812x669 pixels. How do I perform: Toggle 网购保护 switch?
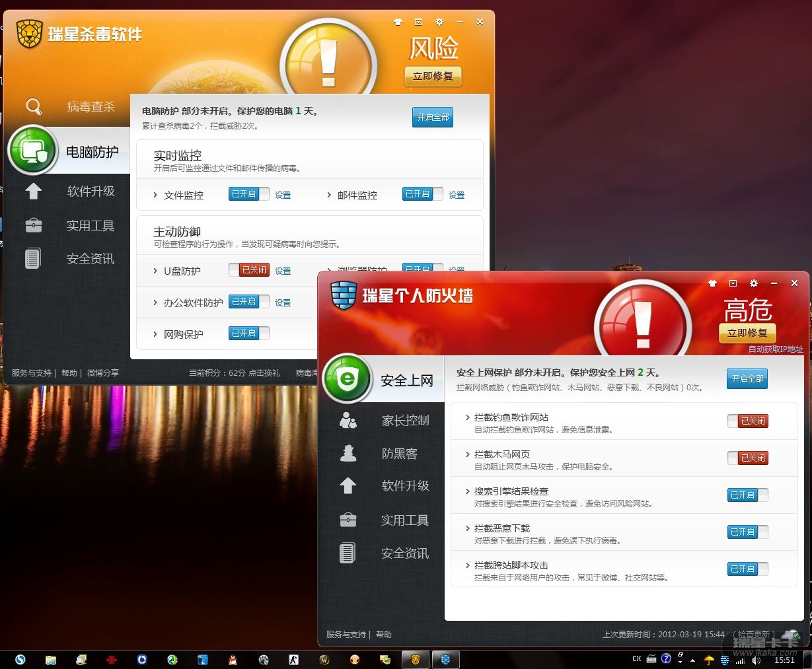point(249,334)
